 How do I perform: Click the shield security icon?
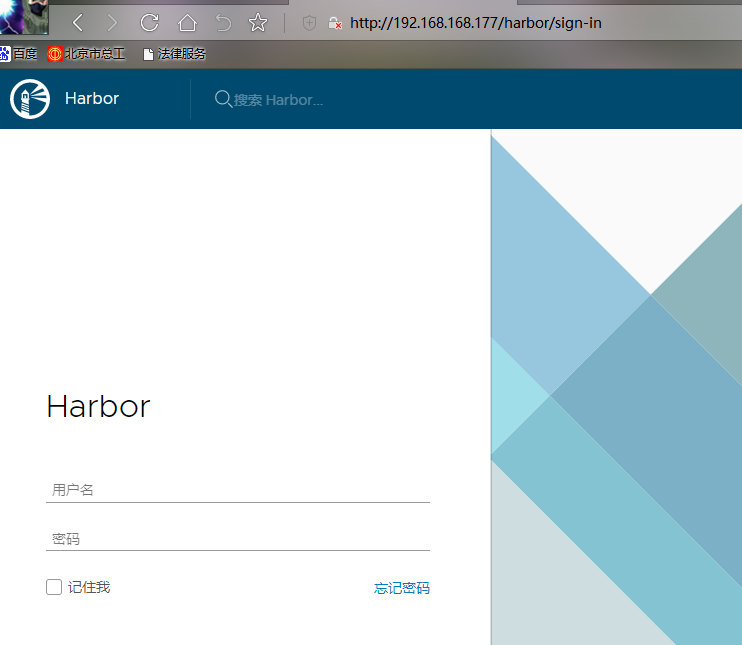click(309, 23)
